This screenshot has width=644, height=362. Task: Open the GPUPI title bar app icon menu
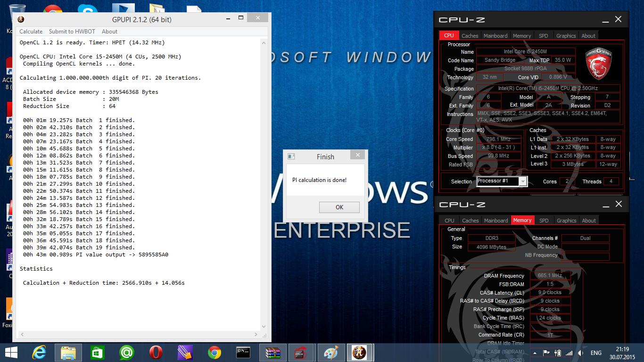pos(21,19)
